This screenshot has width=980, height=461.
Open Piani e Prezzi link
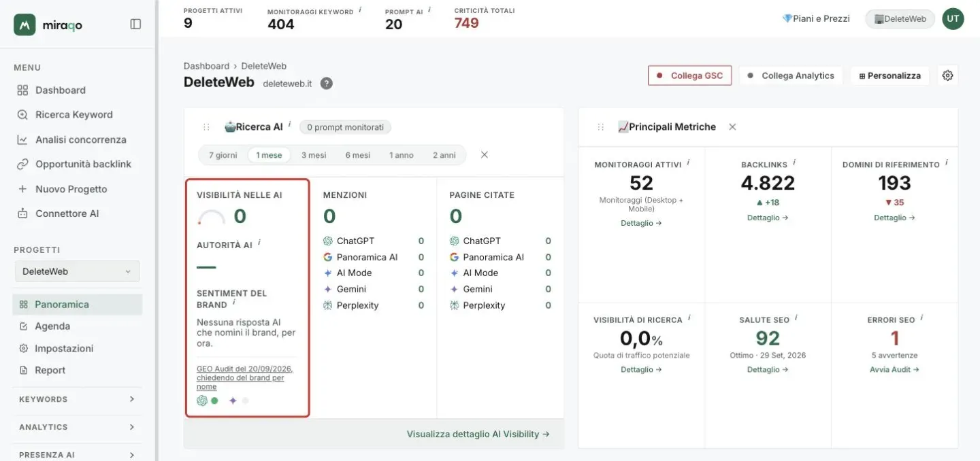(816, 19)
